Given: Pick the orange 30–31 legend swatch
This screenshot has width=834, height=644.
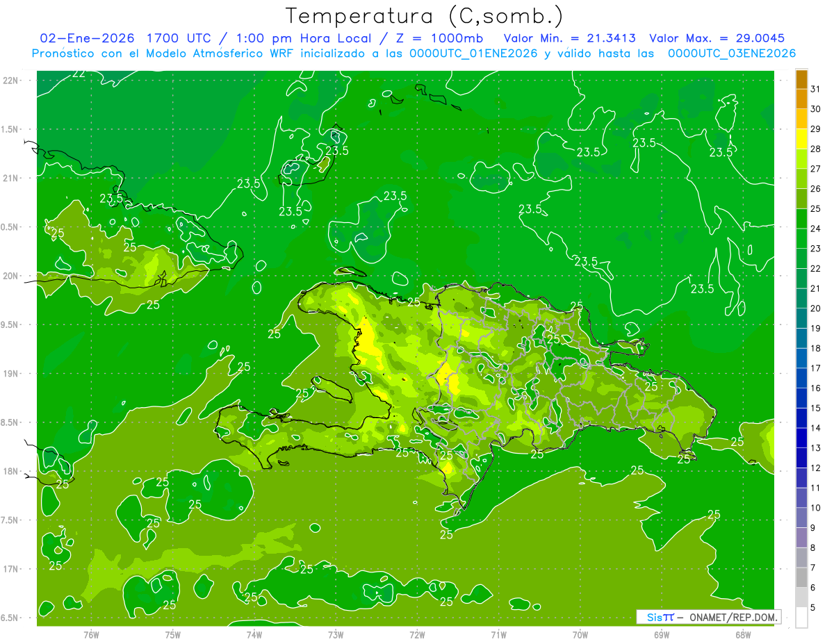Looking at the screenshot, I should click(801, 99).
